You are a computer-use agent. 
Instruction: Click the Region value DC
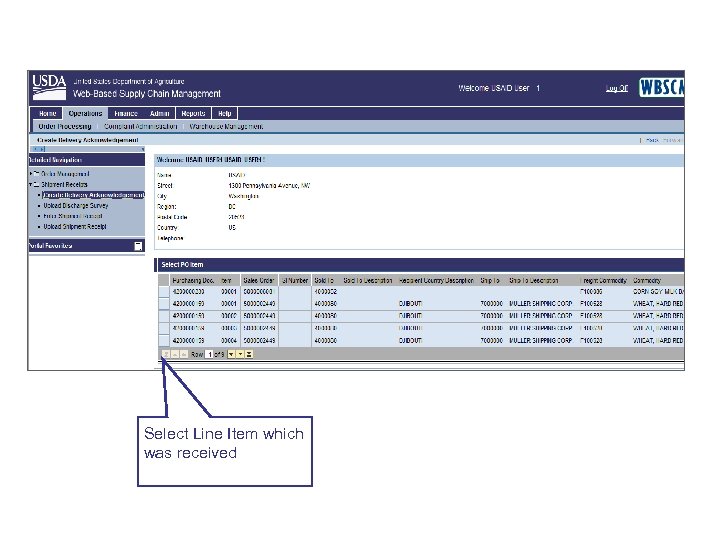tap(232, 207)
